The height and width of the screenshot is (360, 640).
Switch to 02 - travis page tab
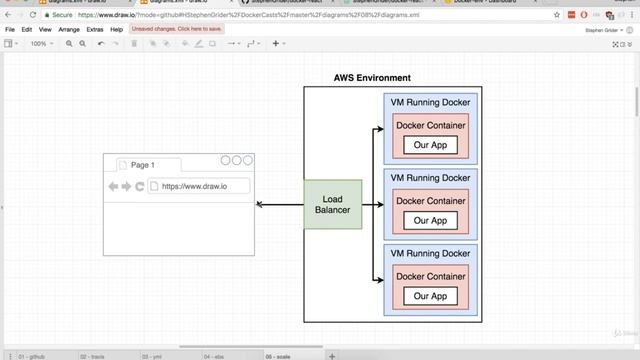(x=92, y=357)
